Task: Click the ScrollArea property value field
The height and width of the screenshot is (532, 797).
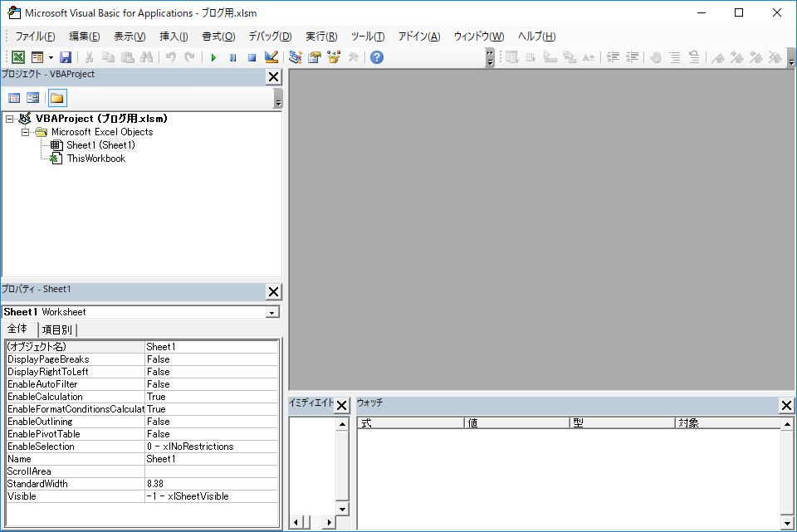Action: point(212,471)
